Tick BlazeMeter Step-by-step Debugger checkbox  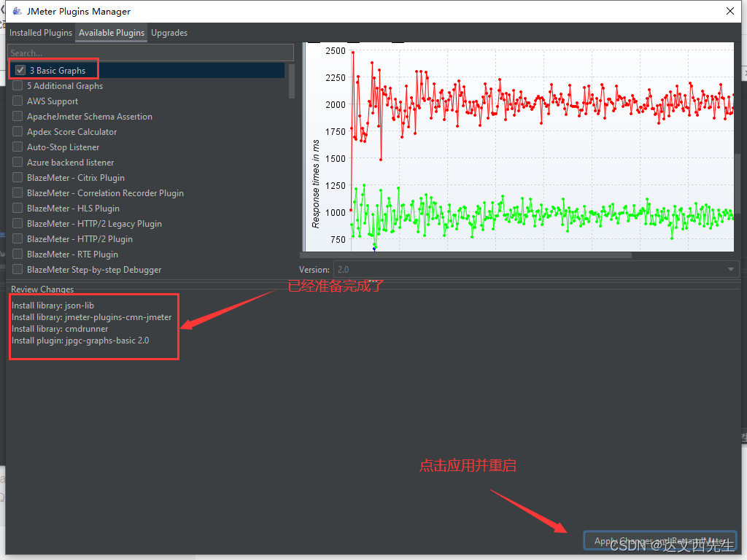18,269
